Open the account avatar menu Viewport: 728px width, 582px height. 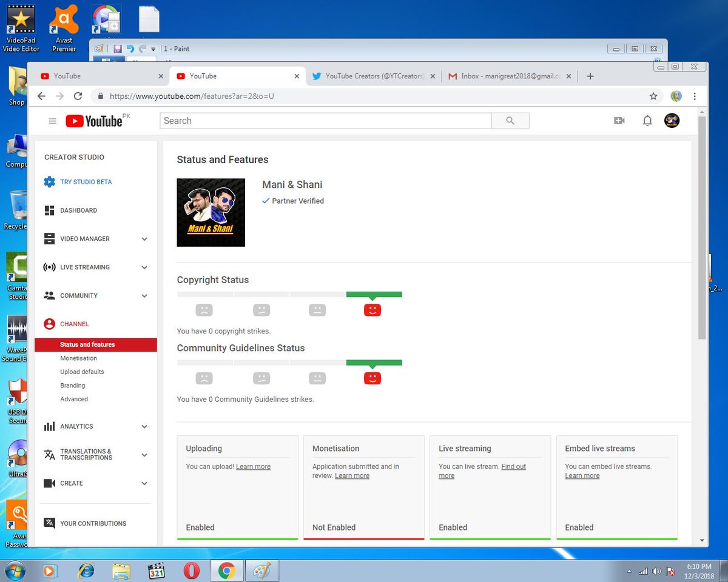point(672,121)
